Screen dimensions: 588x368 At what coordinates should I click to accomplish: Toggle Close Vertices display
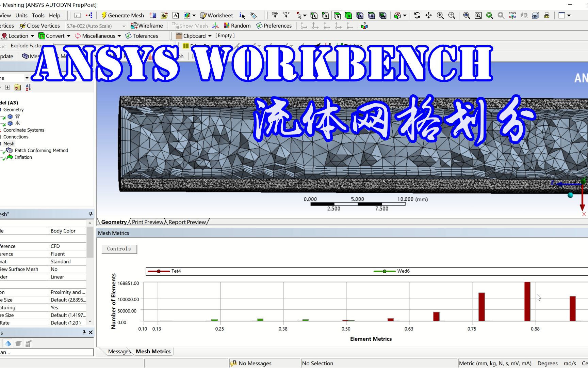(x=40, y=26)
